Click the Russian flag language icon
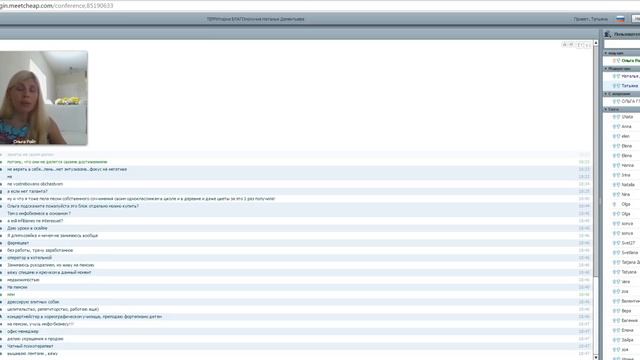 [620, 19]
